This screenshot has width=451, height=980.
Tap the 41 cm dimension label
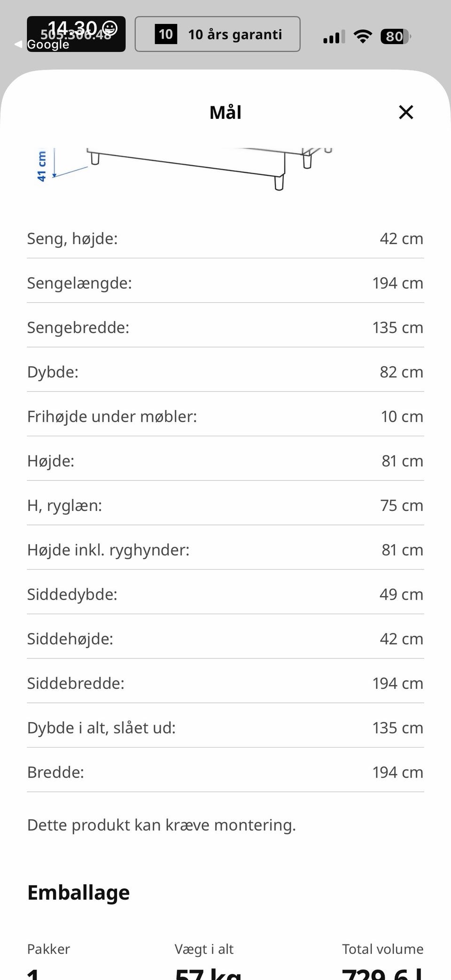click(x=41, y=166)
